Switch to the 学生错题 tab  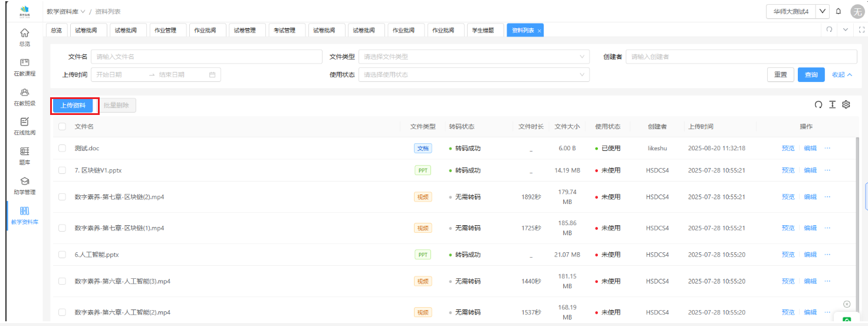483,30
